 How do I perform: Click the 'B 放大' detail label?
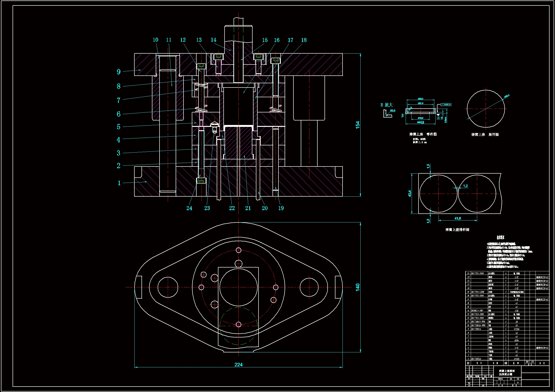(386, 105)
